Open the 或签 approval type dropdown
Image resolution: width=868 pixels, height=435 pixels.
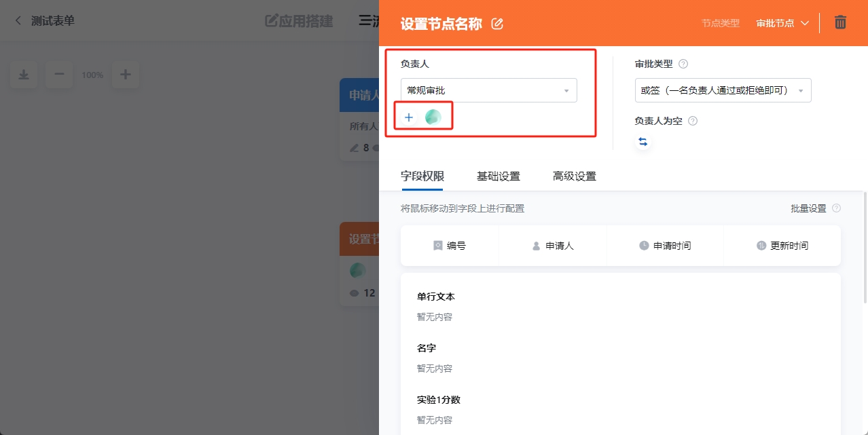[722, 90]
